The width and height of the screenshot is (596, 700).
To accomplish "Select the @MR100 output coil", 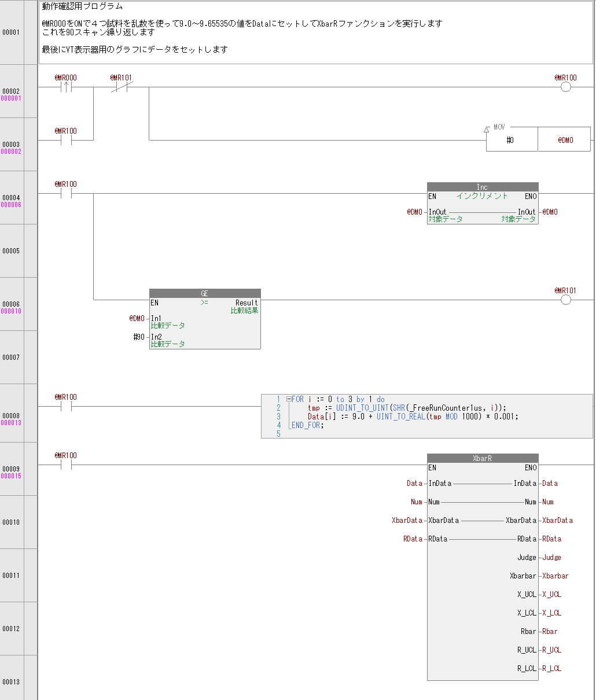I will point(565,87).
